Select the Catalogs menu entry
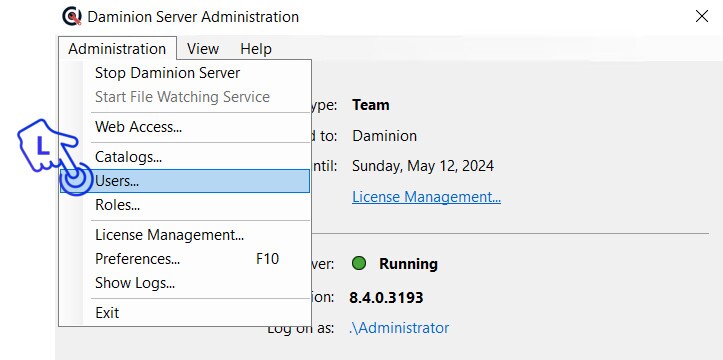The width and height of the screenshot is (723, 360). [x=185, y=157]
